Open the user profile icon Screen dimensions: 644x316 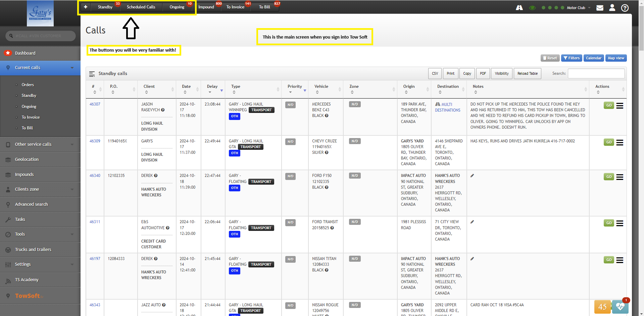[x=612, y=7]
